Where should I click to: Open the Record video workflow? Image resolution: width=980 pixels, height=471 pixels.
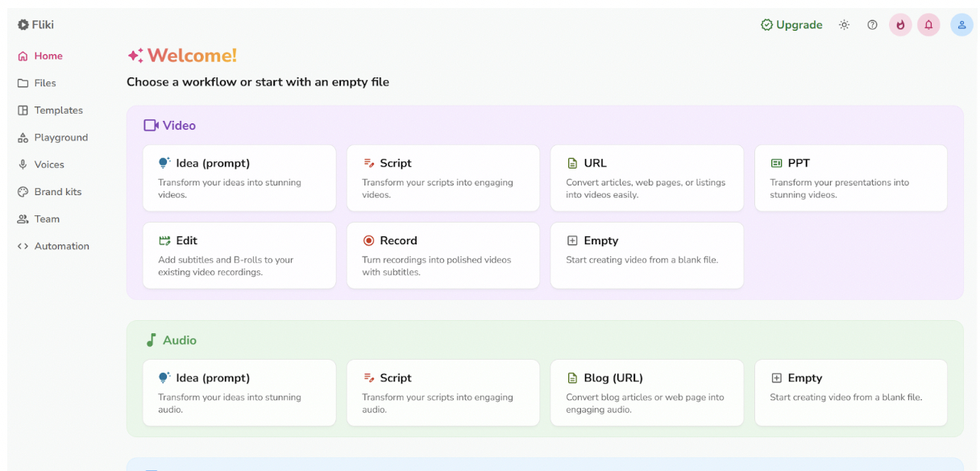(x=443, y=256)
